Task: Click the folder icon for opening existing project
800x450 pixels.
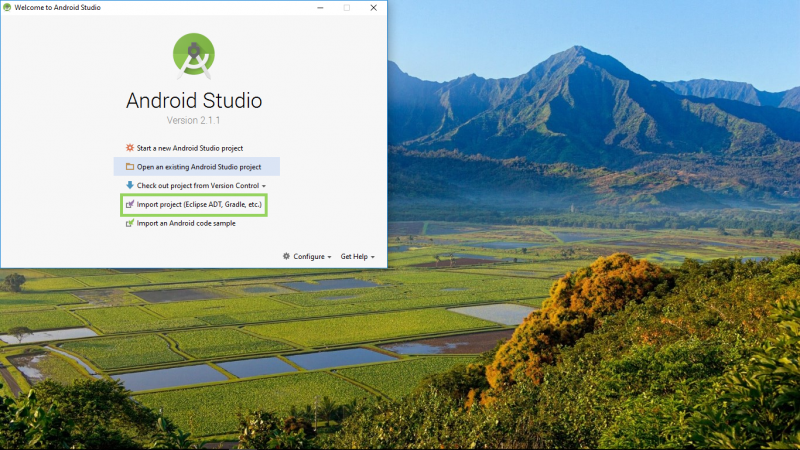Action: coord(129,167)
